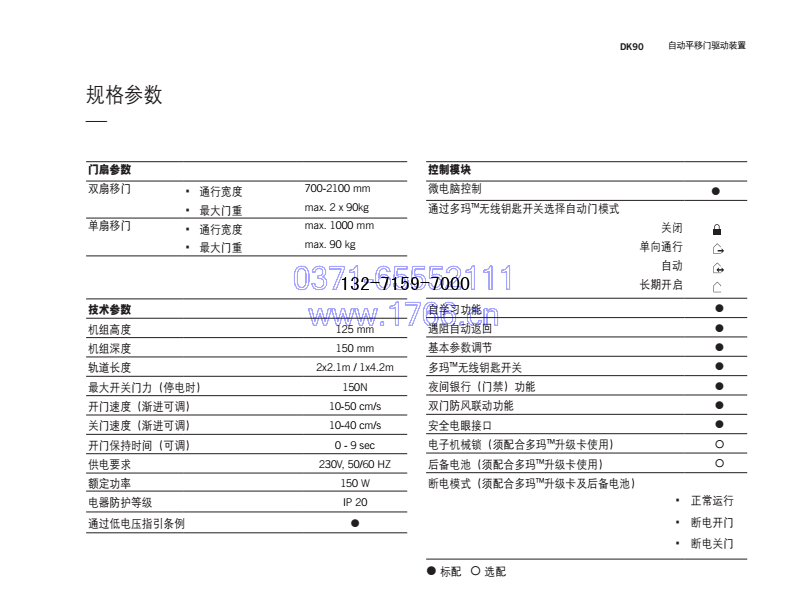
Task: Click the 电器防护等级 label
Action: coord(120,503)
